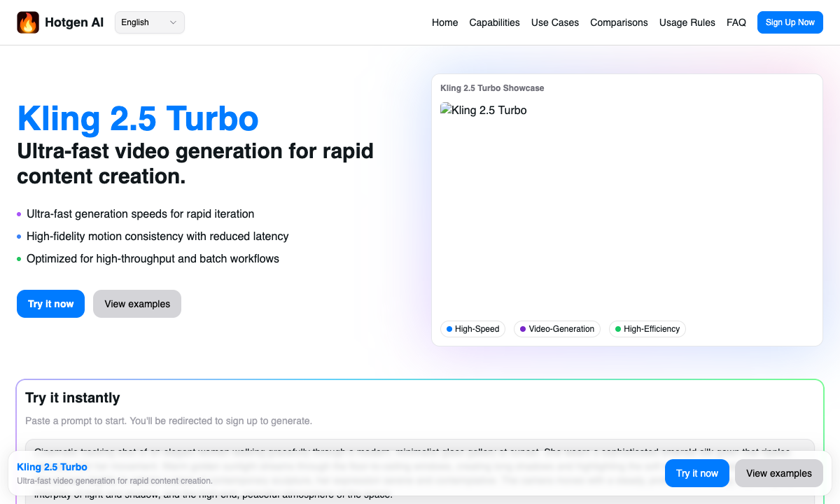Open the Use Cases section

555,22
